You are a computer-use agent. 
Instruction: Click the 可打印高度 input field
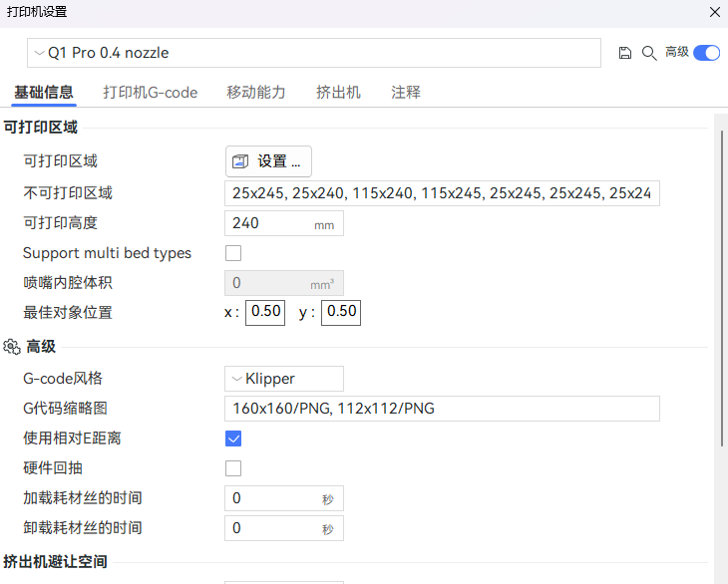click(x=283, y=223)
